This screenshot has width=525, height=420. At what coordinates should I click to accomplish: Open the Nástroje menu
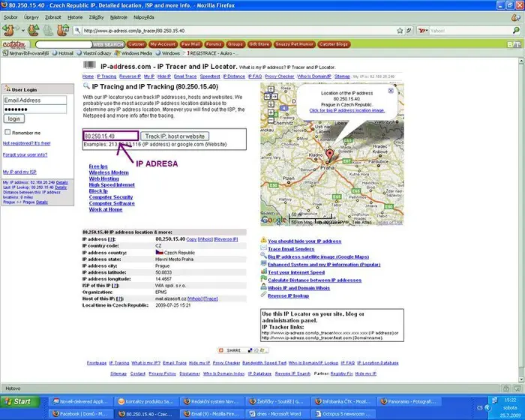click(x=118, y=17)
